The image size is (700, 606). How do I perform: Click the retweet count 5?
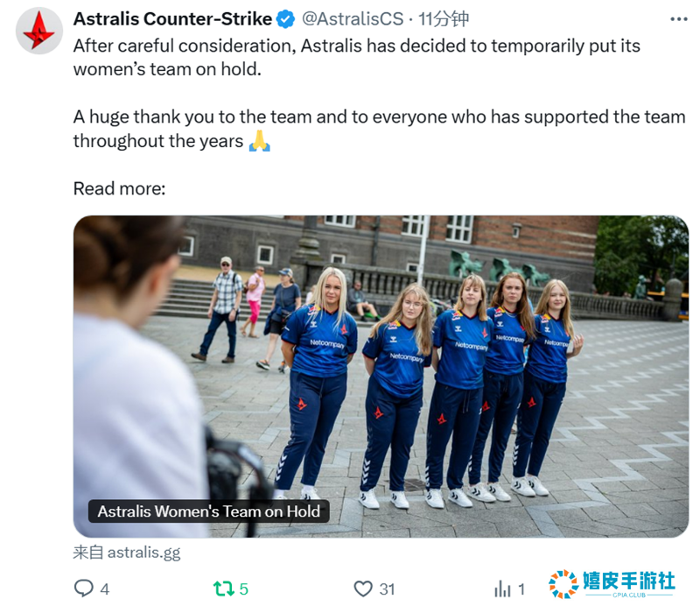(x=244, y=589)
